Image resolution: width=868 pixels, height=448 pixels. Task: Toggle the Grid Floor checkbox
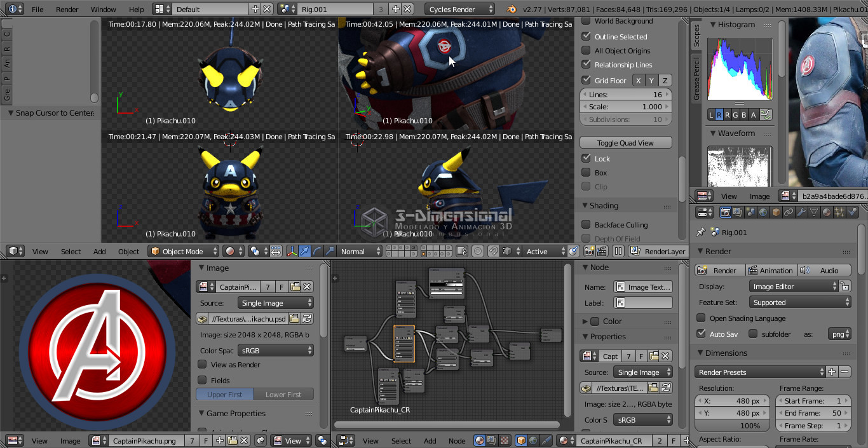point(587,80)
